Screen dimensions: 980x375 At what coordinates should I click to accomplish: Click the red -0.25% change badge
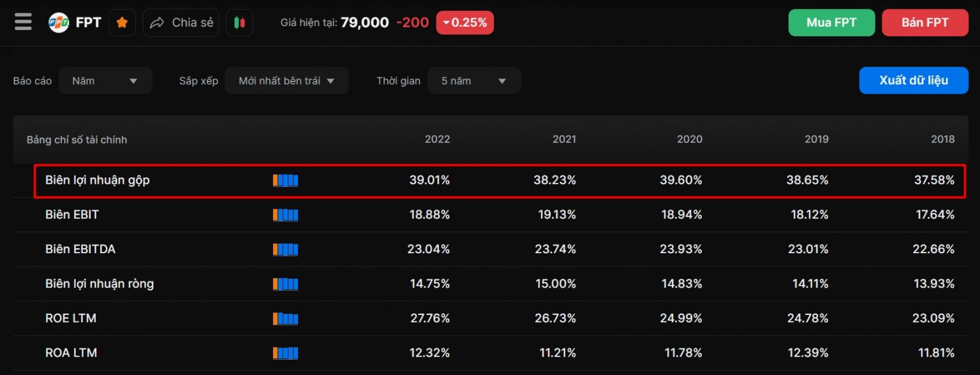[464, 23]
